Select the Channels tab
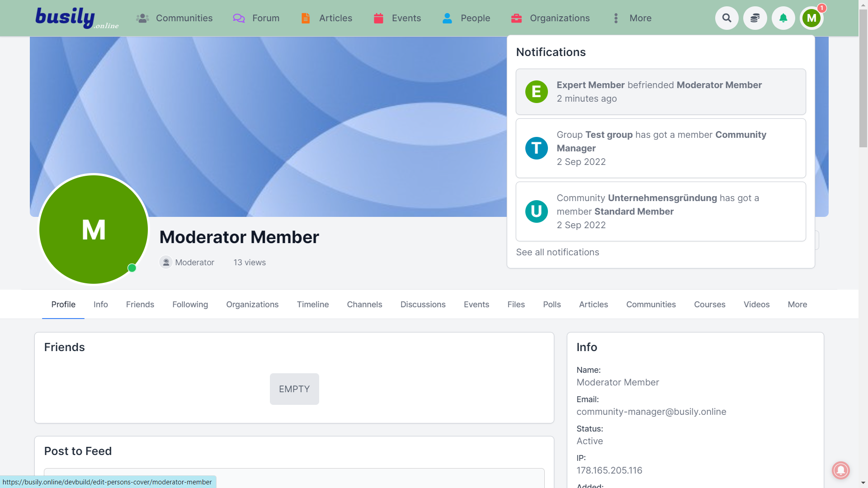The height and width of the screenshot is (488, 868). (364, 305)
